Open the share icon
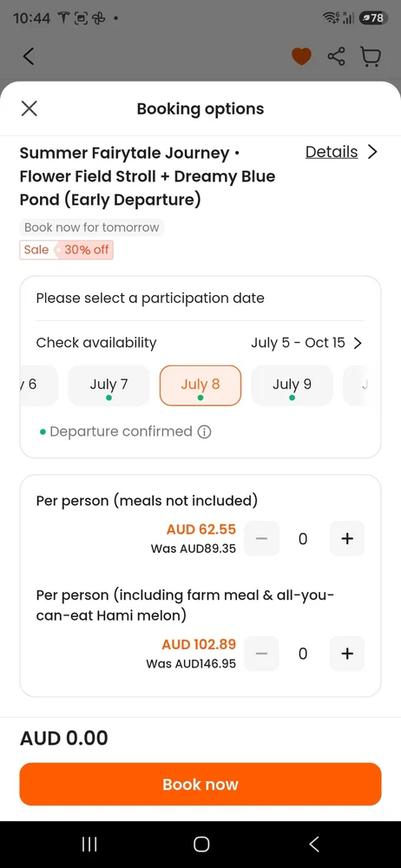This screenshot has width=401, height=868. point(336,56)
